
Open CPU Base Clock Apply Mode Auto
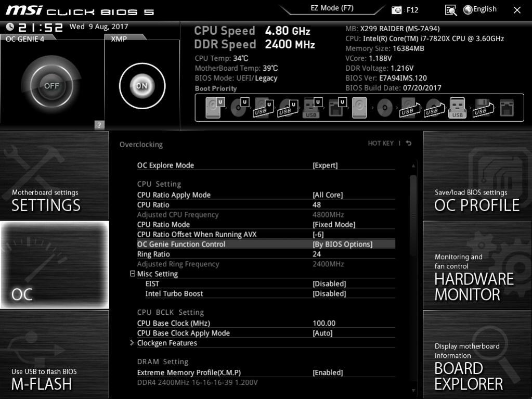click(322, 333)
